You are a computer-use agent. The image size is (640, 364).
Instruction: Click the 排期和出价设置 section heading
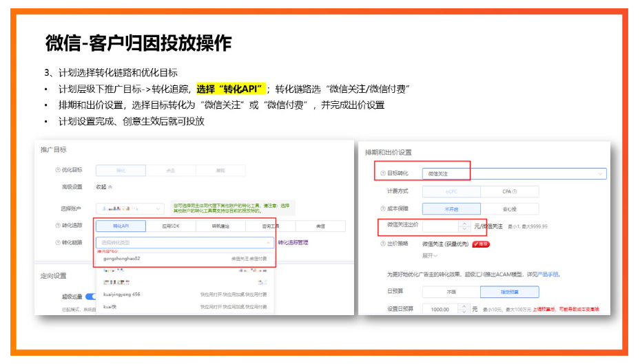[x=388, y=153]
